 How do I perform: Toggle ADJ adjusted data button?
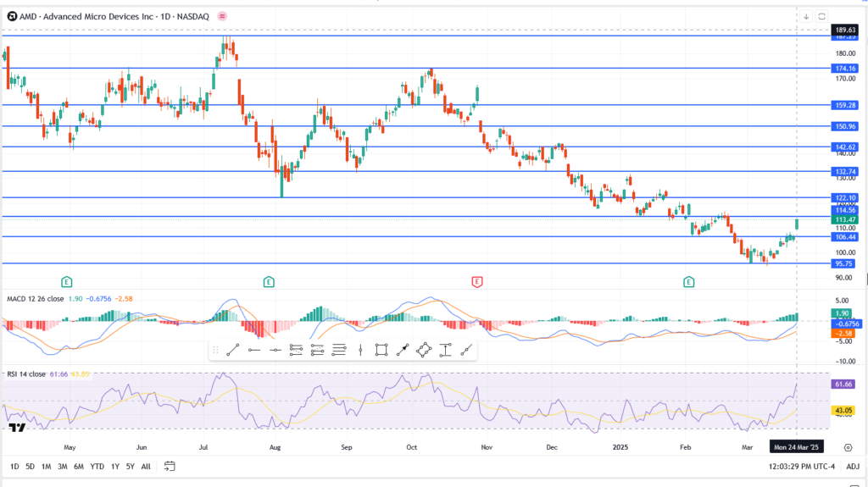coord(852,467)
